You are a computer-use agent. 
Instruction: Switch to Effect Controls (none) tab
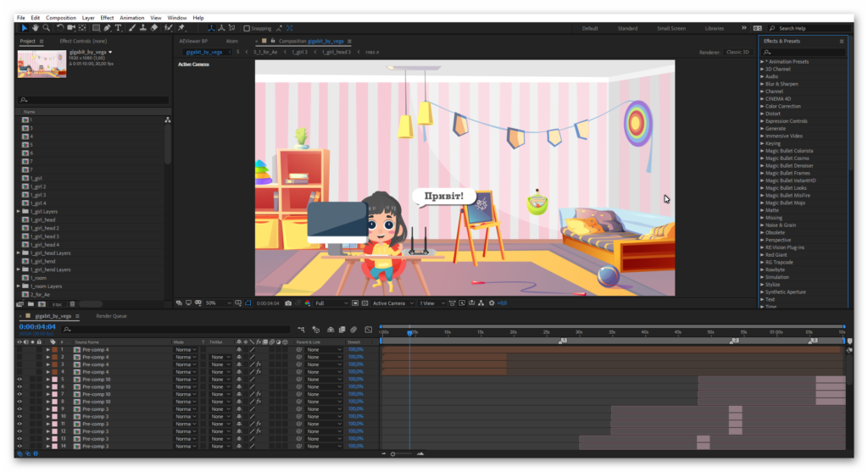[x=83, y=41]
